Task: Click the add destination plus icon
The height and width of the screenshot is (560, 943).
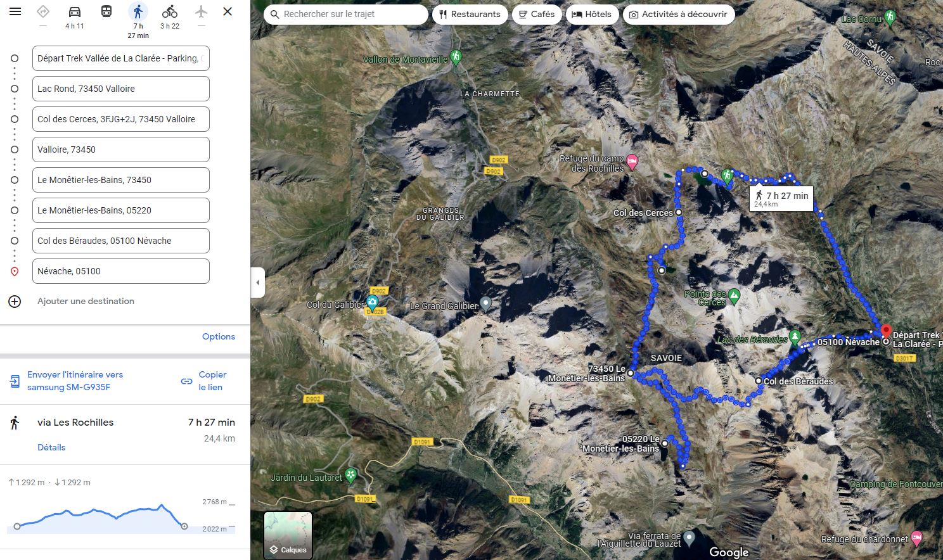Action: (x=15, y=302)
